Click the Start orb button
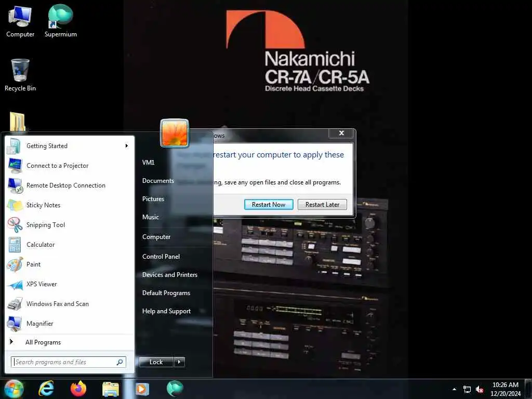Screen dimensions: 532x399 [x=14, y=389]
